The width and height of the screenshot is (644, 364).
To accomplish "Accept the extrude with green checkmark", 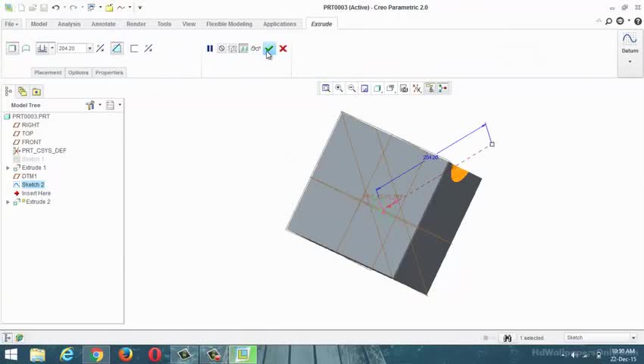I will point(269,49).
